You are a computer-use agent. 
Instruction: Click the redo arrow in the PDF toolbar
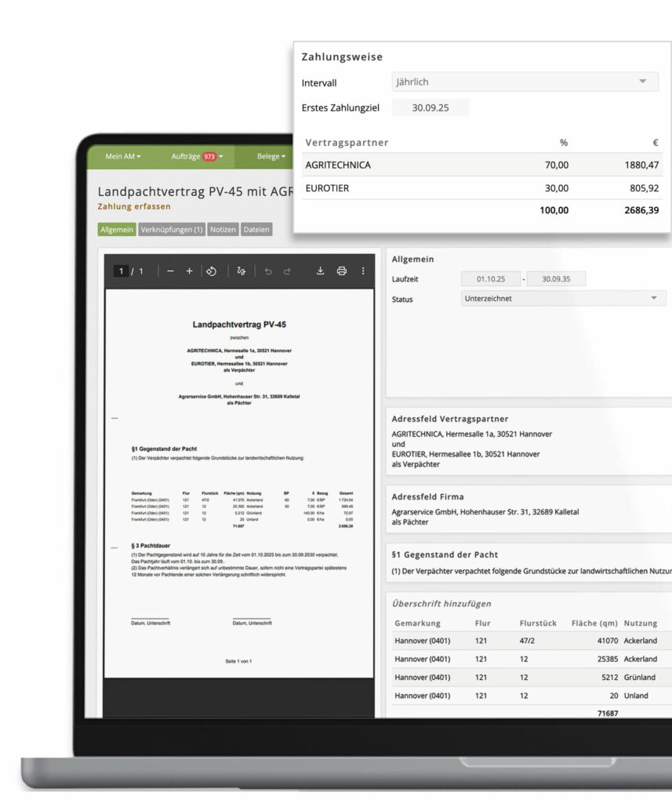pyautogui.click(x=287, y=271)
